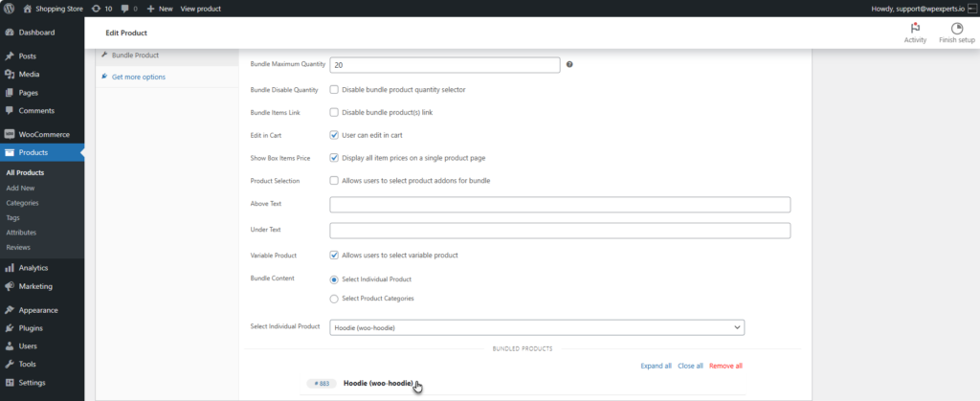Open the Shopping Store home icon
The width and height of the screenshot is (980, 401).
click(x=28, y=9)
